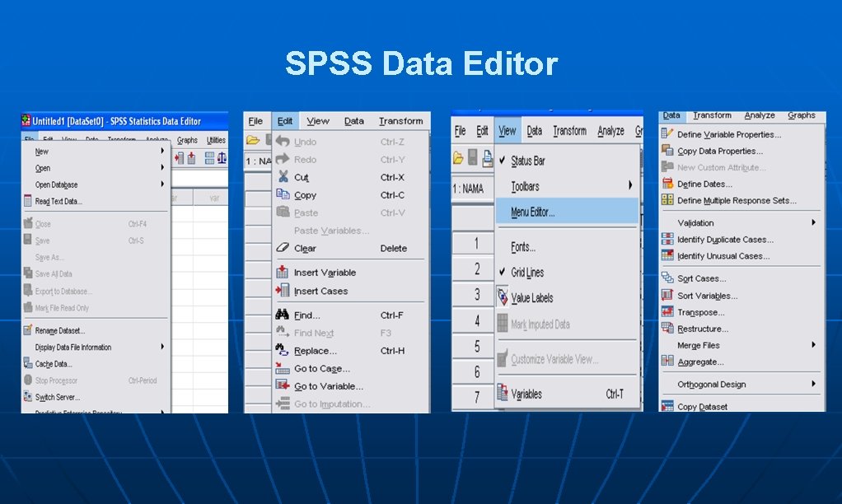842x504 pixels.
Task: Click the open folder icon in View window toolbar
Action: tap(458, 158)
